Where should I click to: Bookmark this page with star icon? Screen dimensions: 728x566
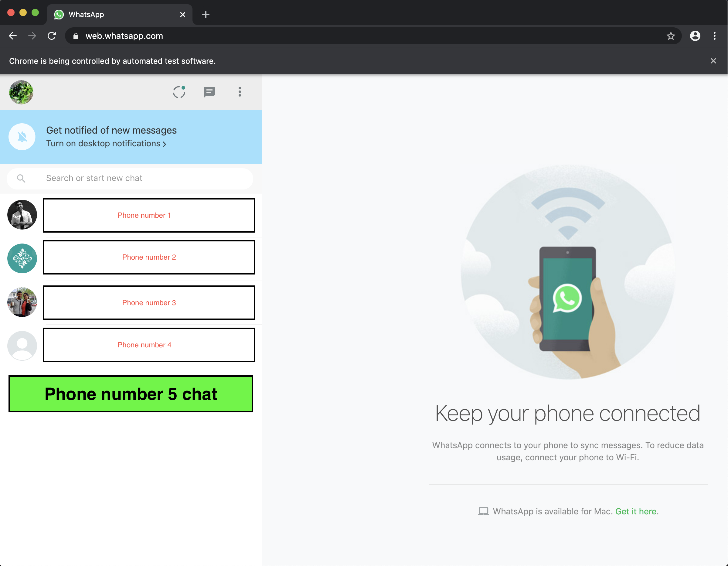coord(671,36)
